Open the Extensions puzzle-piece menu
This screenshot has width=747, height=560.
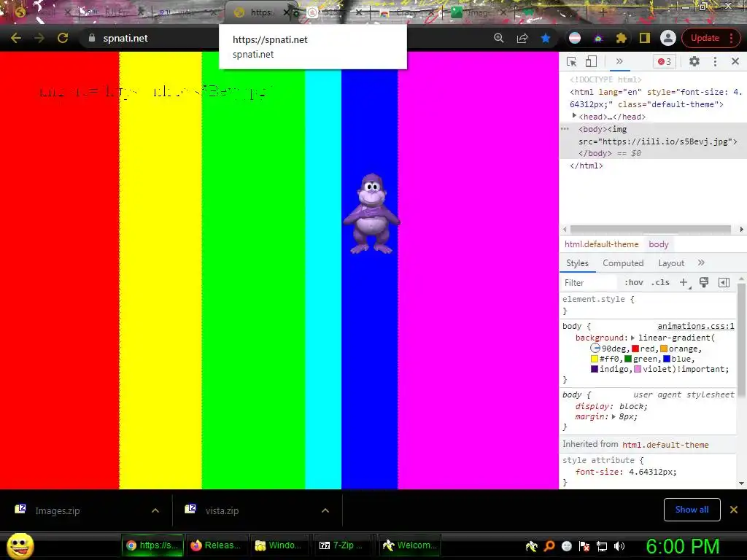[x=622, y=38]
